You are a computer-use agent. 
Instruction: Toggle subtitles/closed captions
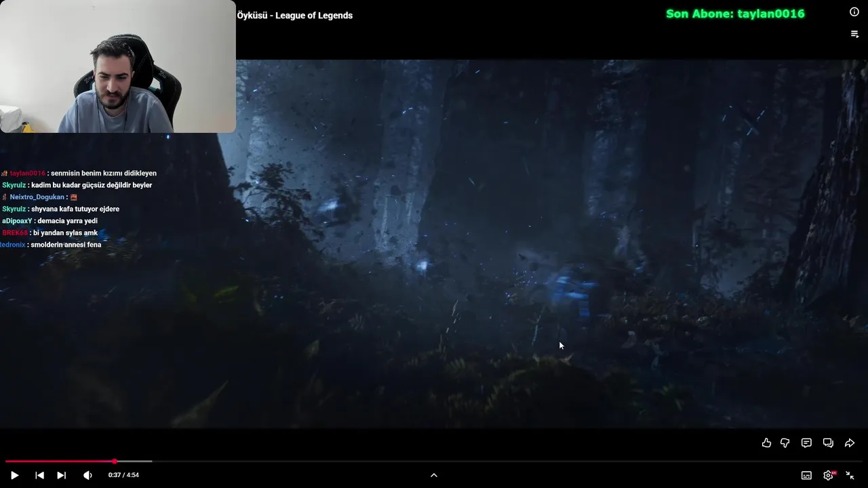tap(806, 475)
